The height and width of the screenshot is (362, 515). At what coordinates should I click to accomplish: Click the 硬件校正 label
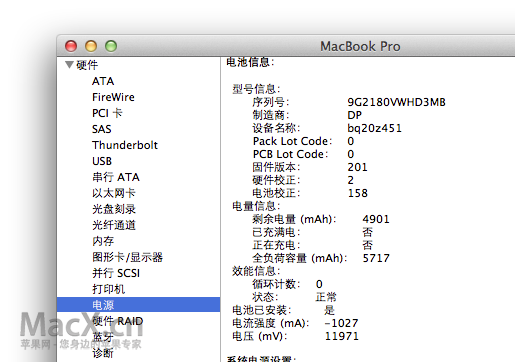[x=276, y=180]
